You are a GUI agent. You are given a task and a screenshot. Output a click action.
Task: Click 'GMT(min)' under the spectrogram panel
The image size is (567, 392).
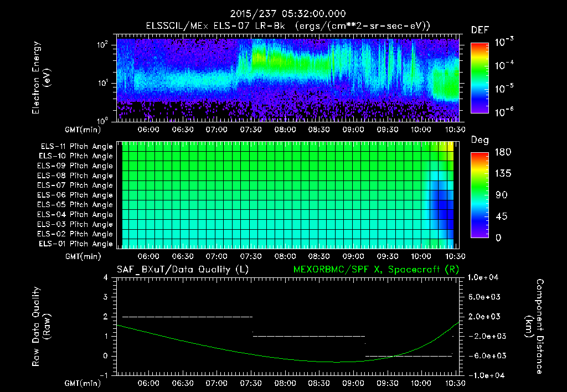[x=83, y=130]
